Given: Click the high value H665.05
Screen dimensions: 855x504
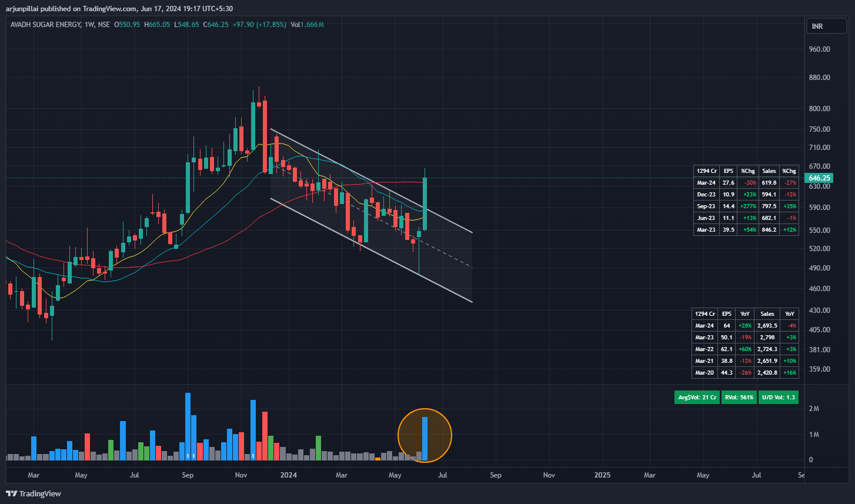Looking at the screenshot, I should pyautogui.click(x=156, y=25).
